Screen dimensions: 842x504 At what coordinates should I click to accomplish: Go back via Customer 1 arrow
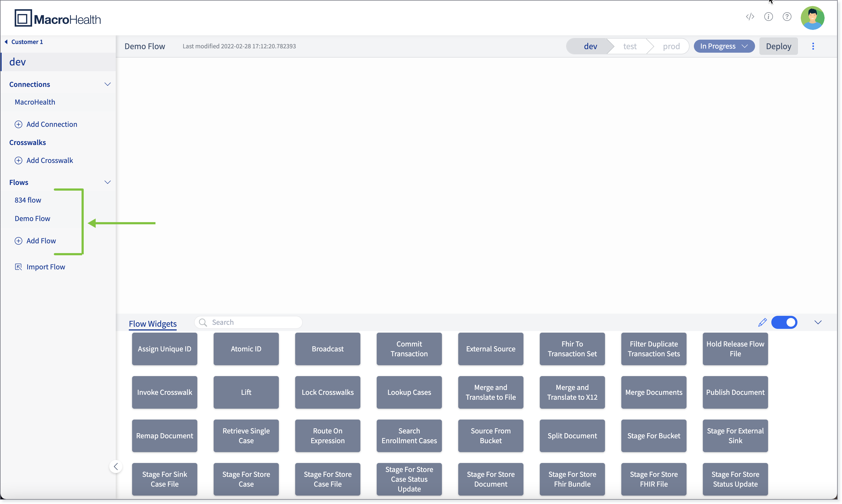(6, 42)
